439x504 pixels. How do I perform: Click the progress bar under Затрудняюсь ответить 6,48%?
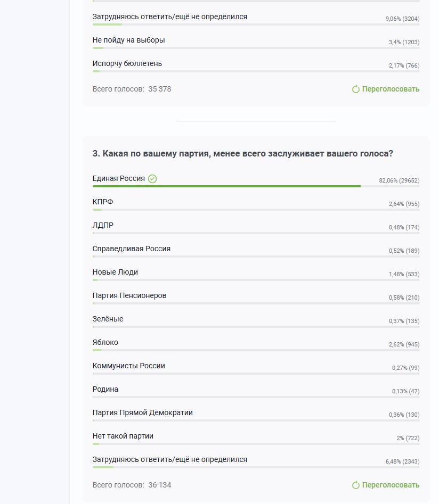pyautogui.click(x=256, y=467)
